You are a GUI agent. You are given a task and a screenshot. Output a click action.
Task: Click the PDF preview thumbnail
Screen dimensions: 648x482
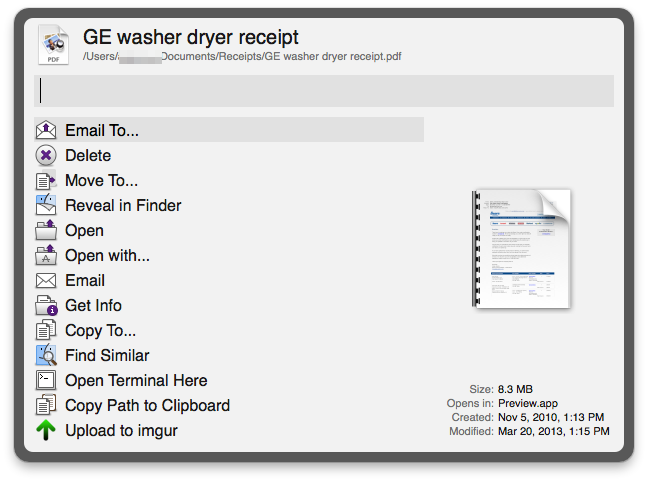(522, 249)
